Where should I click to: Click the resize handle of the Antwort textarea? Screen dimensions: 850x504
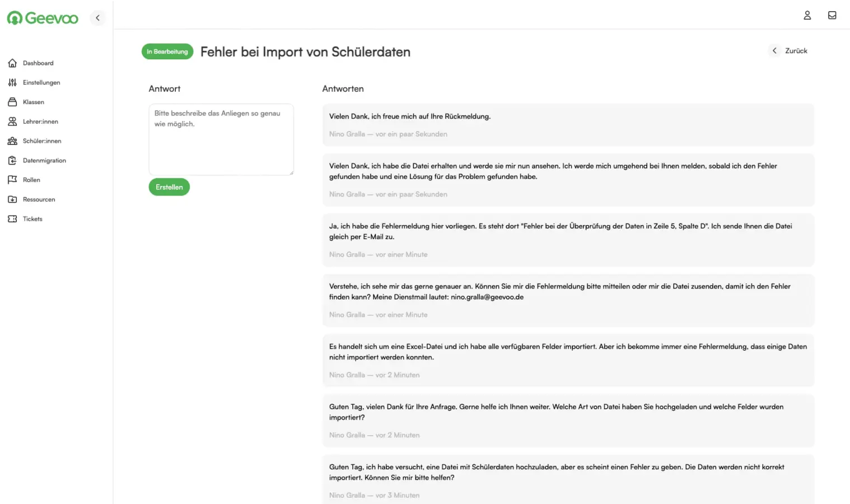pos(291,172)
